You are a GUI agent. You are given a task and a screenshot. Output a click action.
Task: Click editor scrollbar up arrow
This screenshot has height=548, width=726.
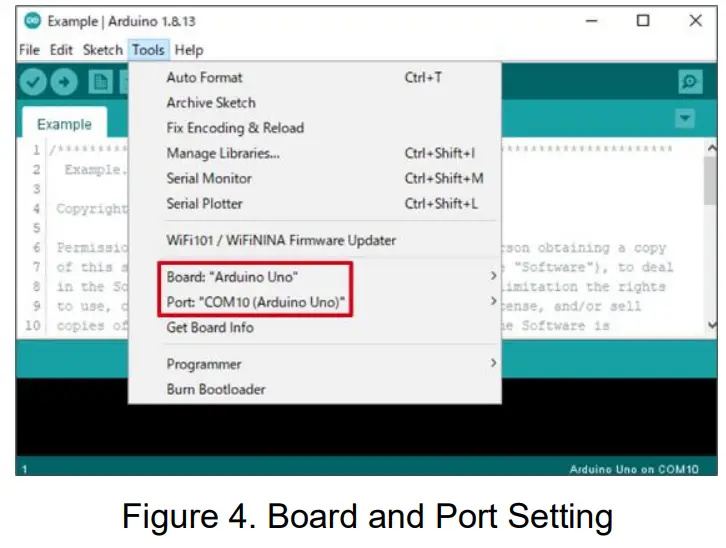tap(712, 148)
